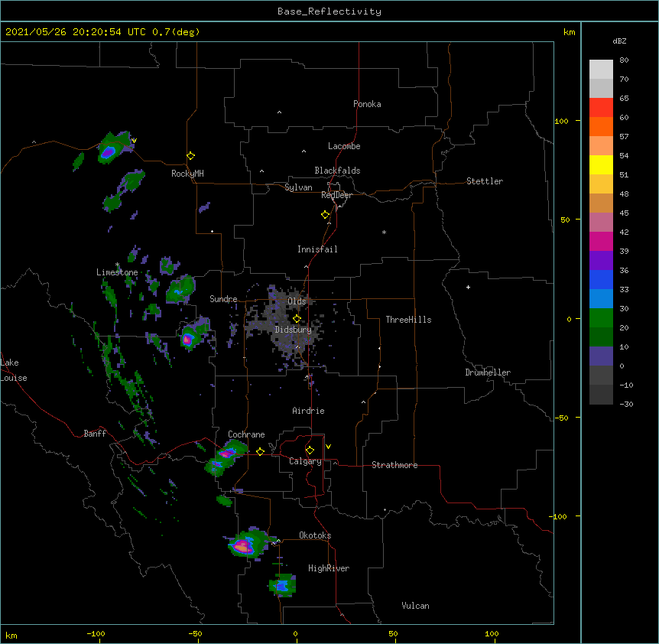The height and width of the screenshot is (644, 659).
Task: Click the Lacombe city label
Action: [344, 146]
